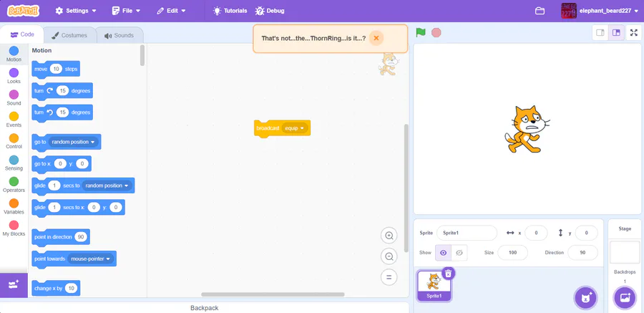The width and height of the screenshot is (644, 313).
Task: Click the green flag to run
Action: pyautogui.click(x=421, y=32)
